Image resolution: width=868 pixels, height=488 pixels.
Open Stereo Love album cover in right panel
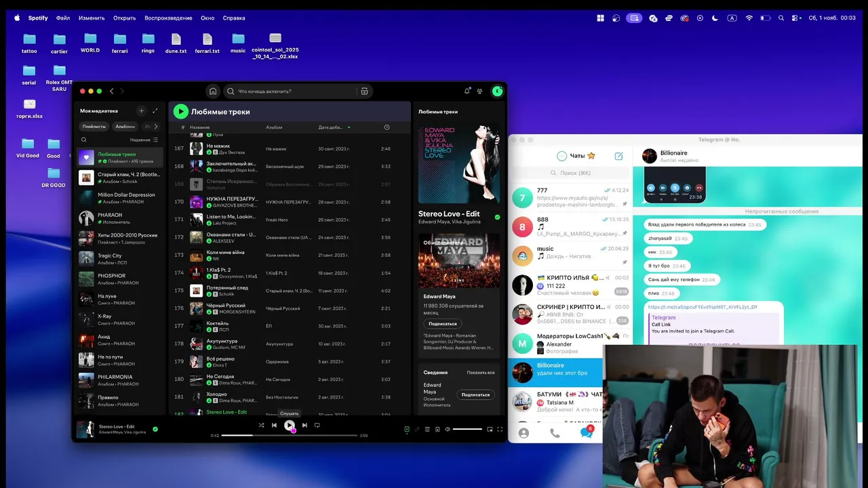tap(459, 163)
